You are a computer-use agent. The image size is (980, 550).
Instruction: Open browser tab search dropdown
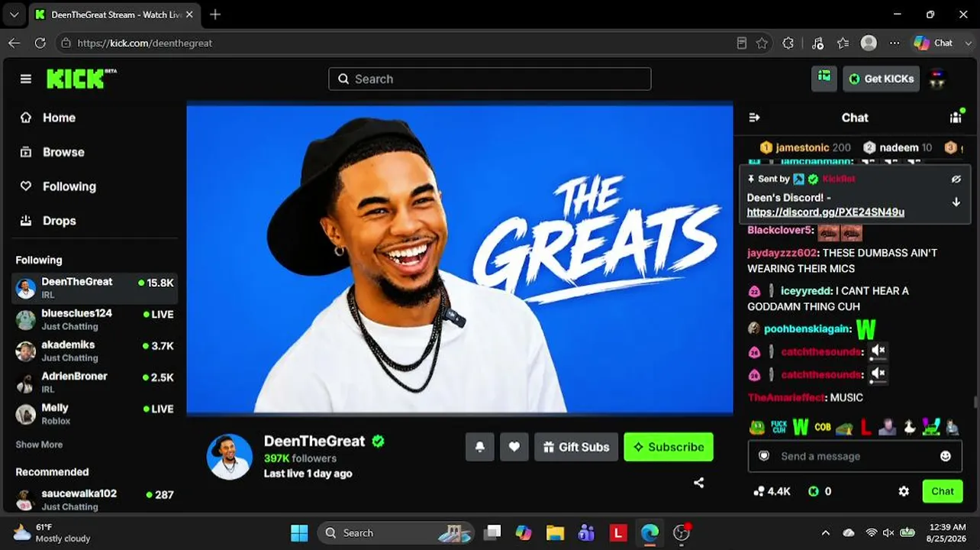coord(14,15)
